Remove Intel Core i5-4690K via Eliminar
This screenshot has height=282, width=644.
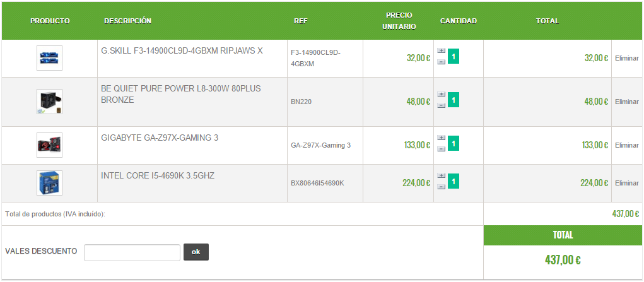click(x=627, y=184)
